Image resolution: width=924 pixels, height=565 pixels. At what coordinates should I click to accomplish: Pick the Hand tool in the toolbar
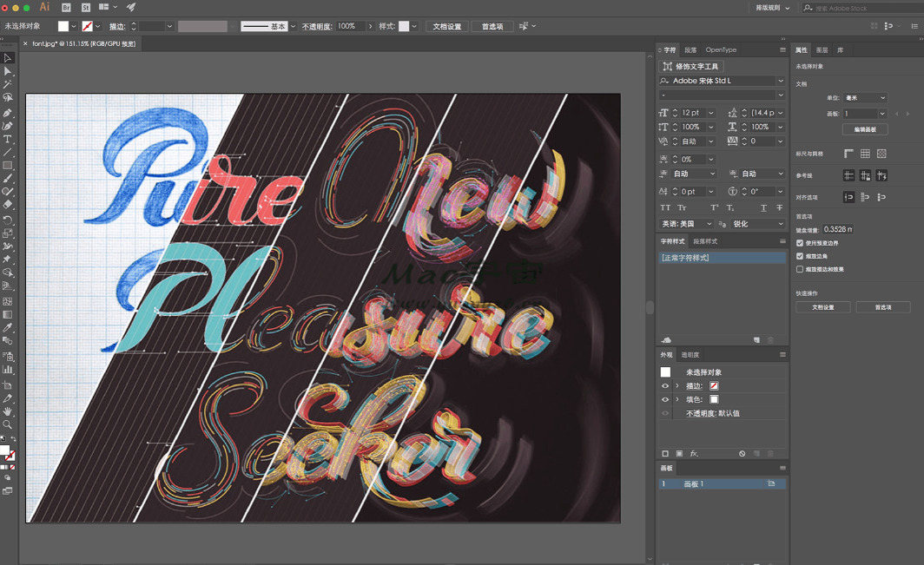tap(8, 411)
